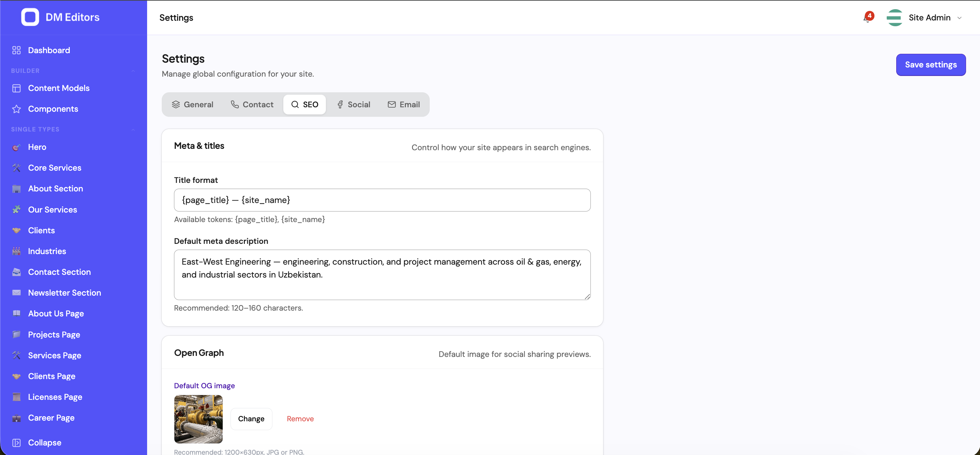Click the Content Models layout icon

pos(16,88)
